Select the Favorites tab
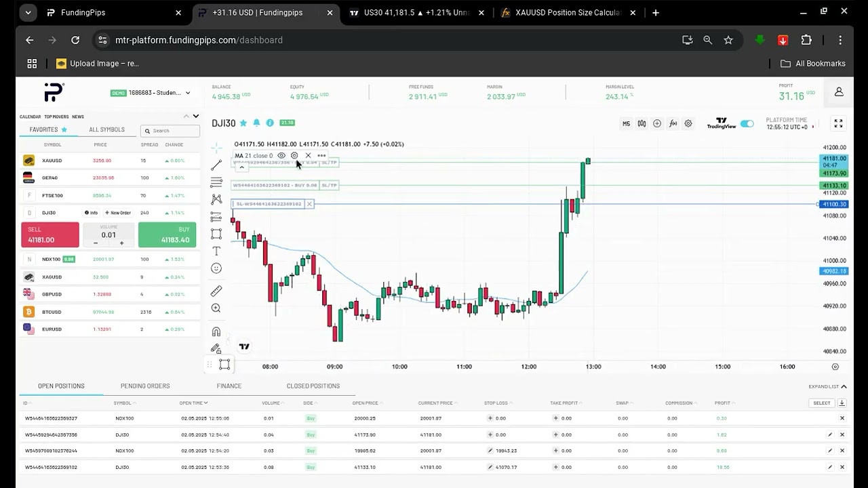Viewport: 868px width, 488px height. (x=48, y=129)
